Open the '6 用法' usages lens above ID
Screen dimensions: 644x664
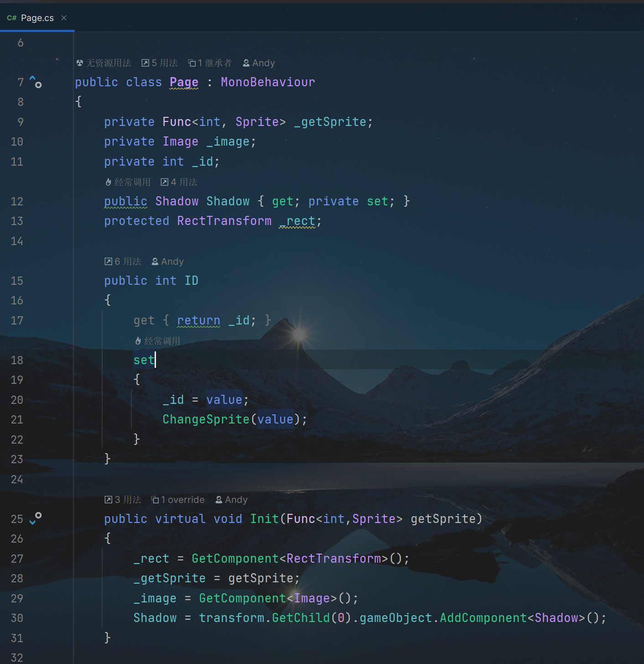[123, 261]
